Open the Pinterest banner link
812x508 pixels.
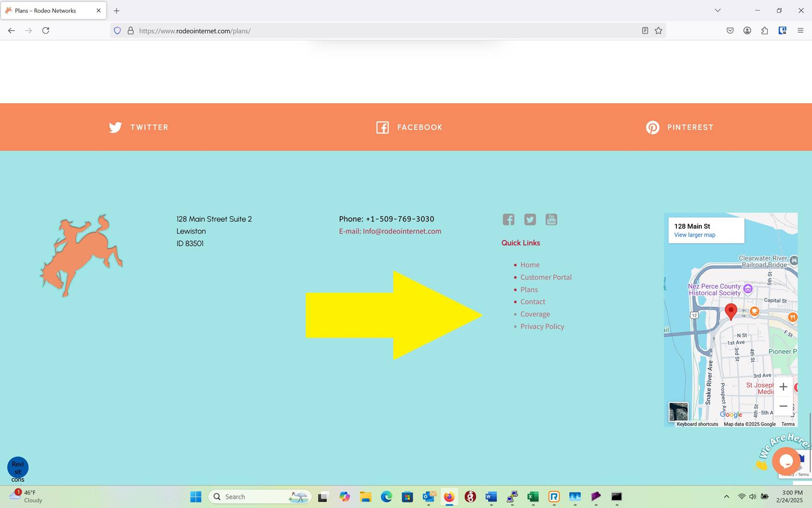[679, 127]
